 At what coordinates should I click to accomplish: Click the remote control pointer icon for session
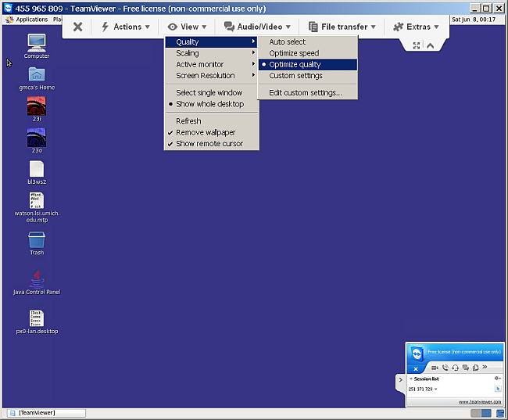click(x=498, y=389)
